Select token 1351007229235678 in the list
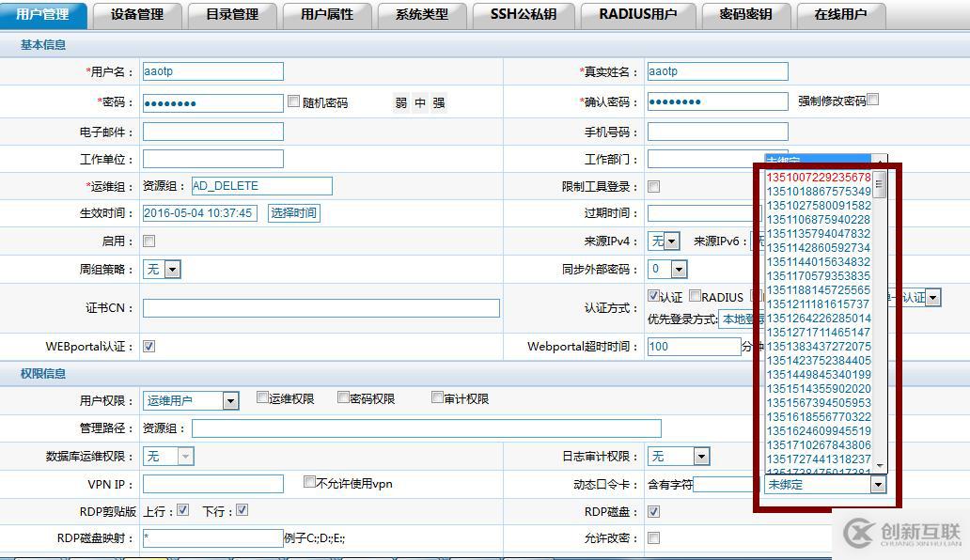970x560 pixels. click(x=819, y=178)
